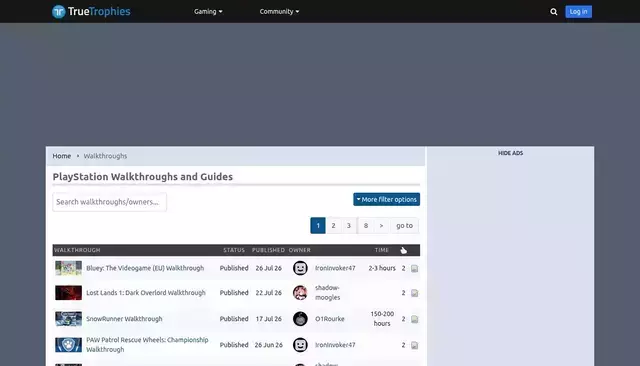This screenshot has height=366, width=640.
Task: Open Bluey: The Videogame (EU) Walkthrough link
Action: [x=145, y=268]
